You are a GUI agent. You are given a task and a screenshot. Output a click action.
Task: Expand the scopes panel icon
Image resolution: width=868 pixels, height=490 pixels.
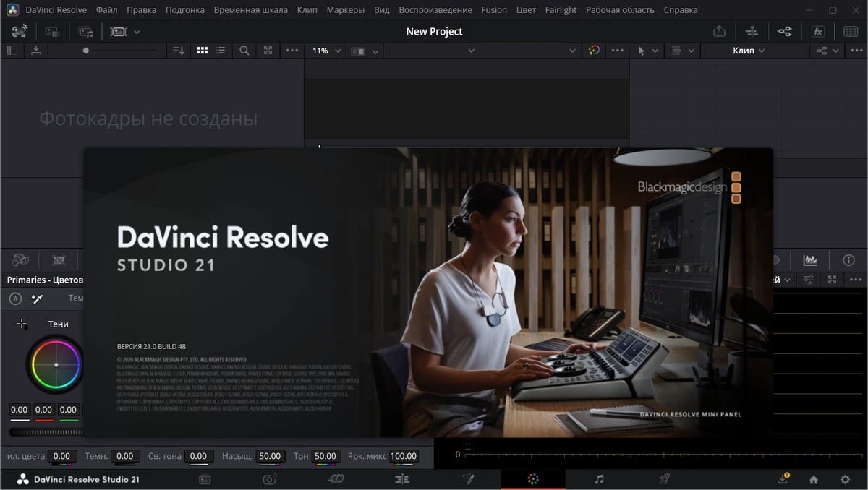pos(833,280)
